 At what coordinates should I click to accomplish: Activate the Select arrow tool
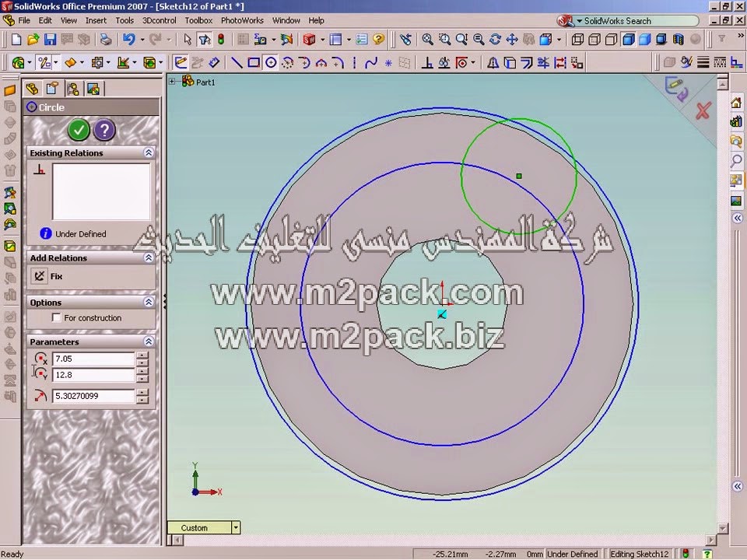click(188, 40)
